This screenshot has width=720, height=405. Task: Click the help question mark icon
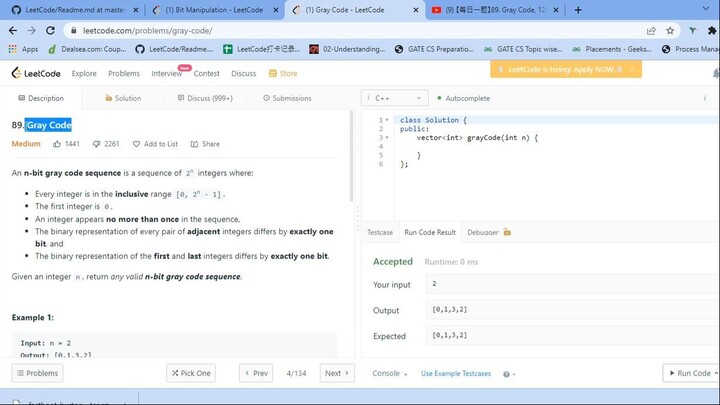[506, 374]
